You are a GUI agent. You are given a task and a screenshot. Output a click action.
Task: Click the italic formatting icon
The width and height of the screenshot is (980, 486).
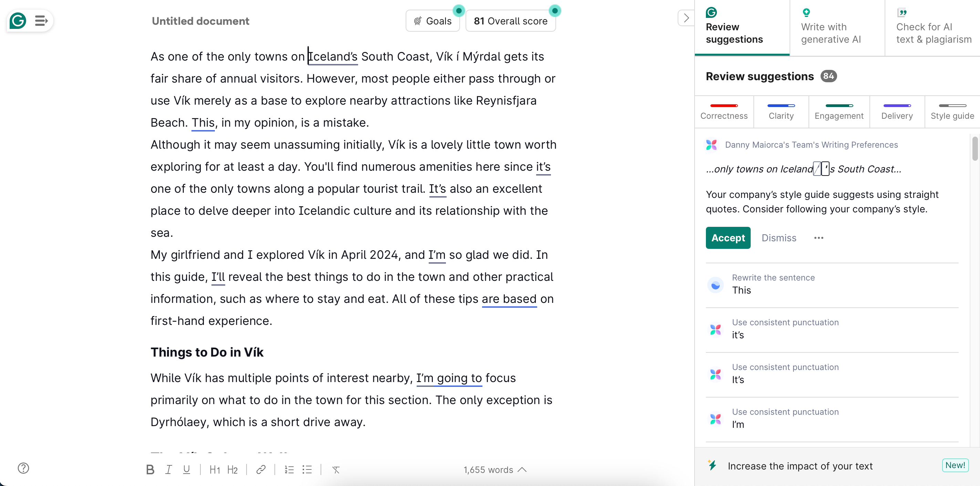pyautogui.click(x=169, y=470)
